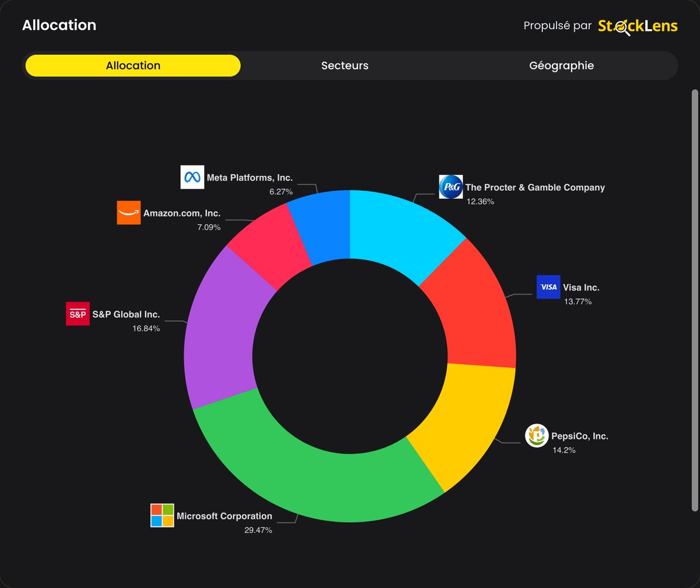Click the Procter & Gamble logo icon
The image size is (700, 588).
pyautogui.click(x=451, y=187)
